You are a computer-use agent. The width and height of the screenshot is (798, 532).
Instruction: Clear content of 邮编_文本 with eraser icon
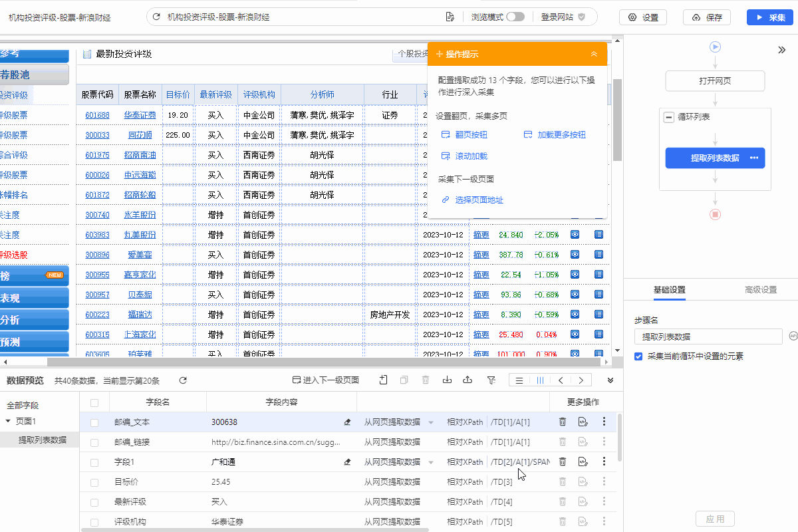tap(347, 422)
